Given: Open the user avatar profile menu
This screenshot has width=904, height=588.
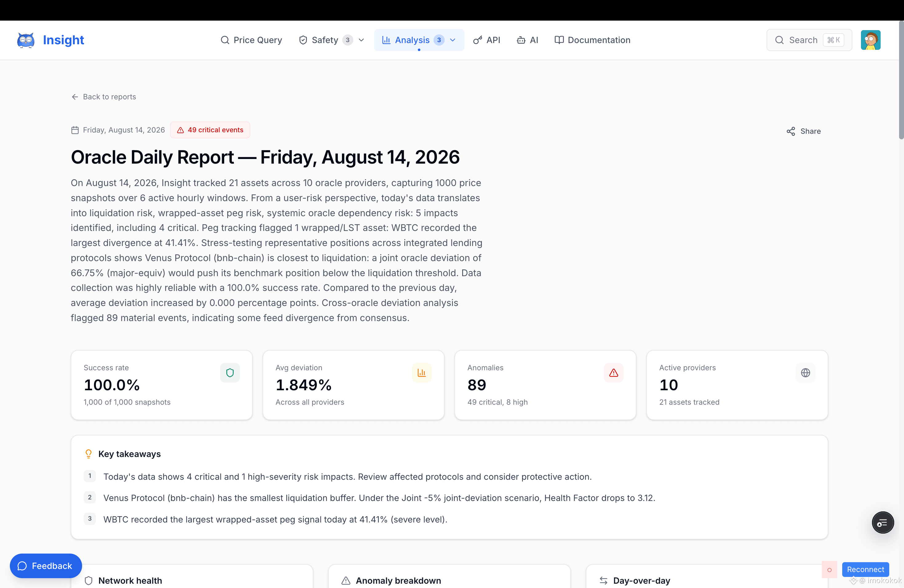Looking at the screenshot, I should pyautogui.click(x=870, y=40).
